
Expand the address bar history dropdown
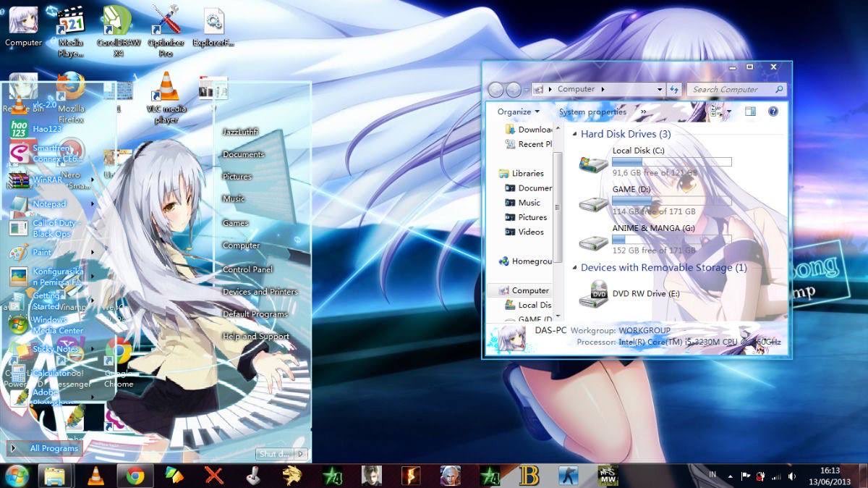coord(661,89)
